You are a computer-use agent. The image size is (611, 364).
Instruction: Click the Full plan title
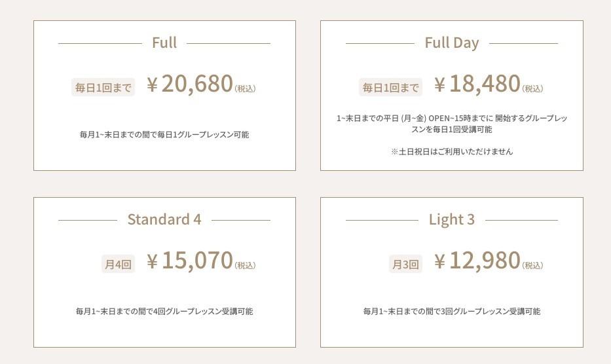coord(164,43)
